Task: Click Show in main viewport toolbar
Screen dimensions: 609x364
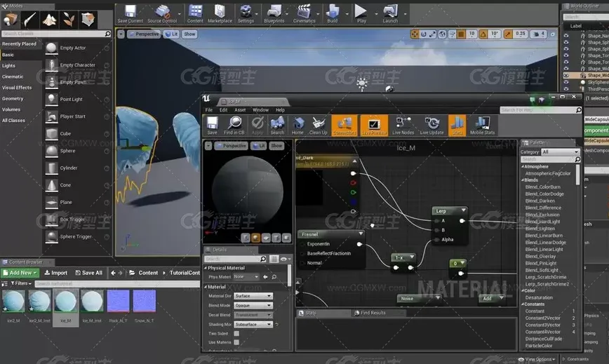Action: coord(189,34)
